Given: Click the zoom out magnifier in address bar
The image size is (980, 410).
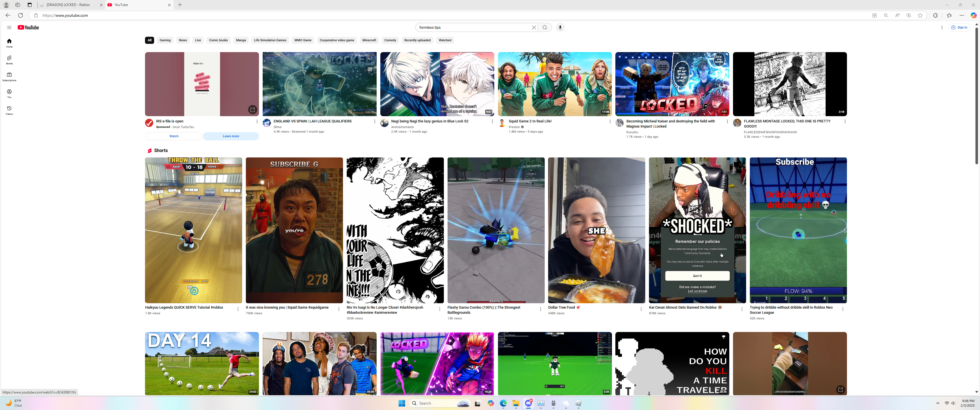Looking at the screenshot, I should tap(886, 16).
